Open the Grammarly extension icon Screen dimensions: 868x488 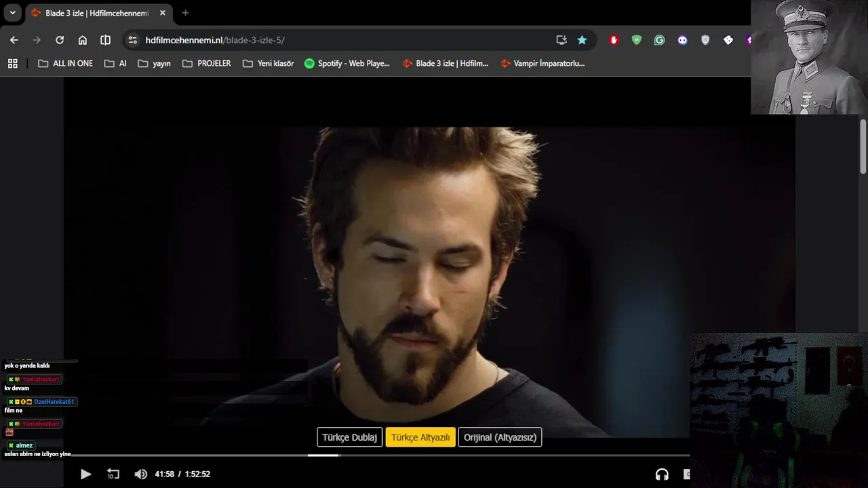[659, 40]
